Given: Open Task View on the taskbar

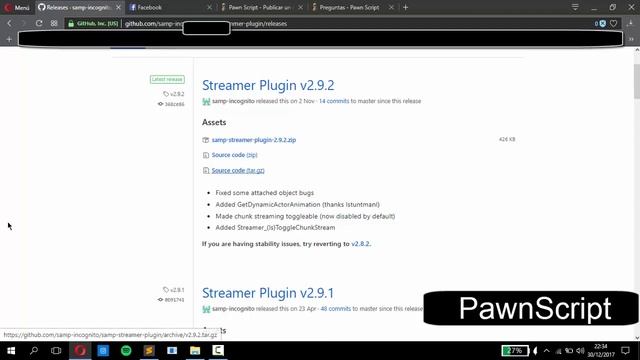Looking at the screenshot, I should pos(56,351).
